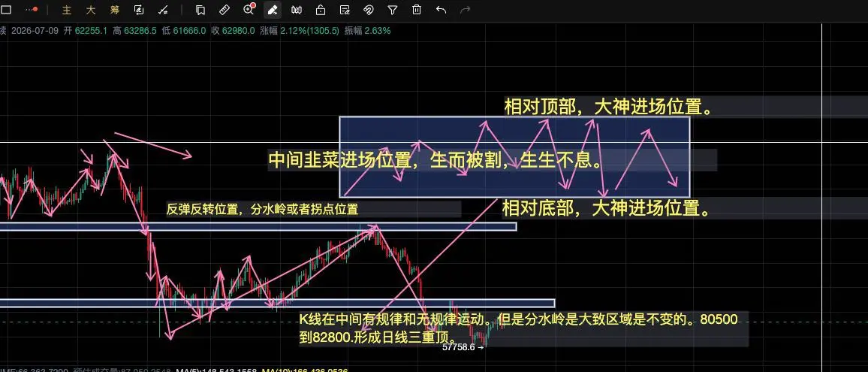Click the redo arrow
Screen dimensions: 868x372
466,10
